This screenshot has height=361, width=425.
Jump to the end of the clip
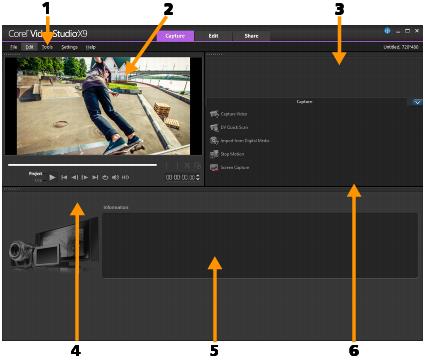click(x=95, y=177)
